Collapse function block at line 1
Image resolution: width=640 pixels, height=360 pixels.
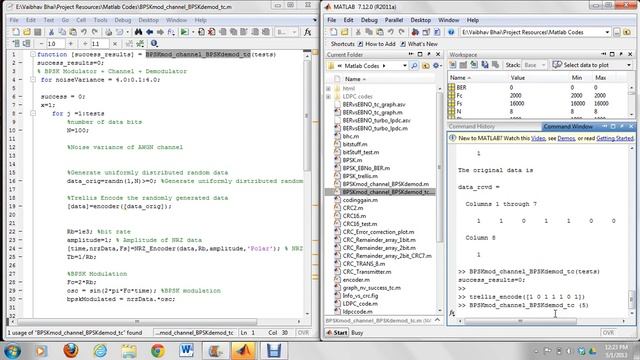tap(33, 54)
